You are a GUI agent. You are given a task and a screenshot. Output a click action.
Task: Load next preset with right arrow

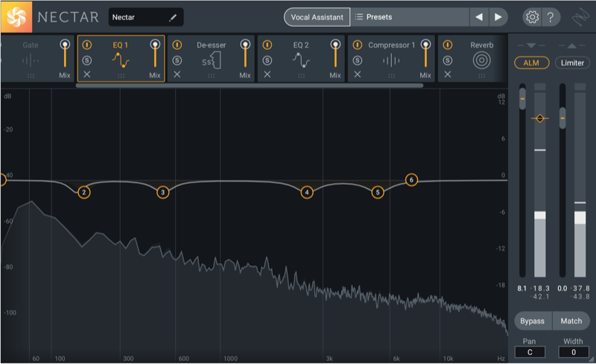(x=498, y=17)
